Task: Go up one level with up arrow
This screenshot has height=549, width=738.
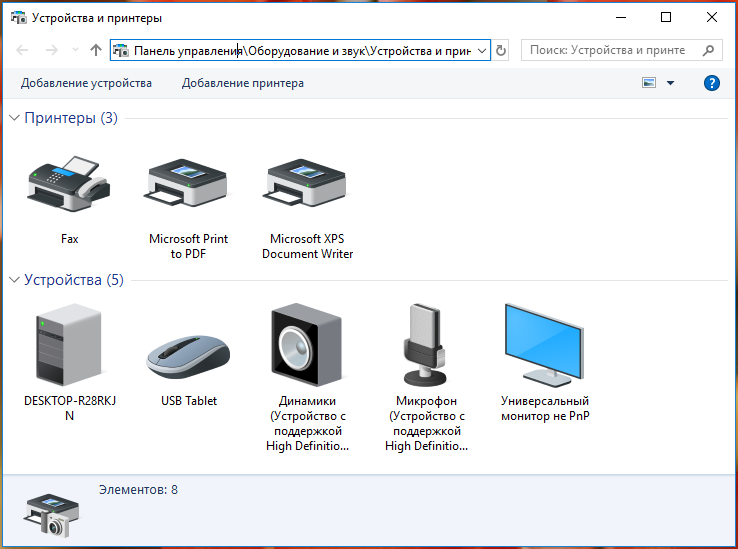Action: [x=96, y=50]
